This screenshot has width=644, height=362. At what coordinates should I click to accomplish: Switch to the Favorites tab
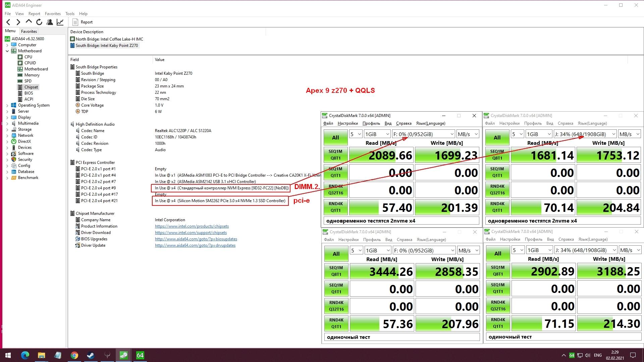29,31
